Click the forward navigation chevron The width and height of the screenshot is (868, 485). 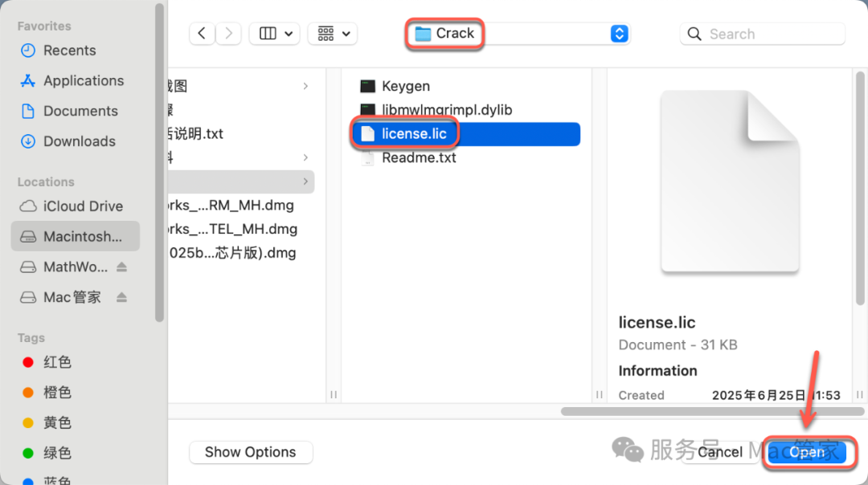pos(229,34)
